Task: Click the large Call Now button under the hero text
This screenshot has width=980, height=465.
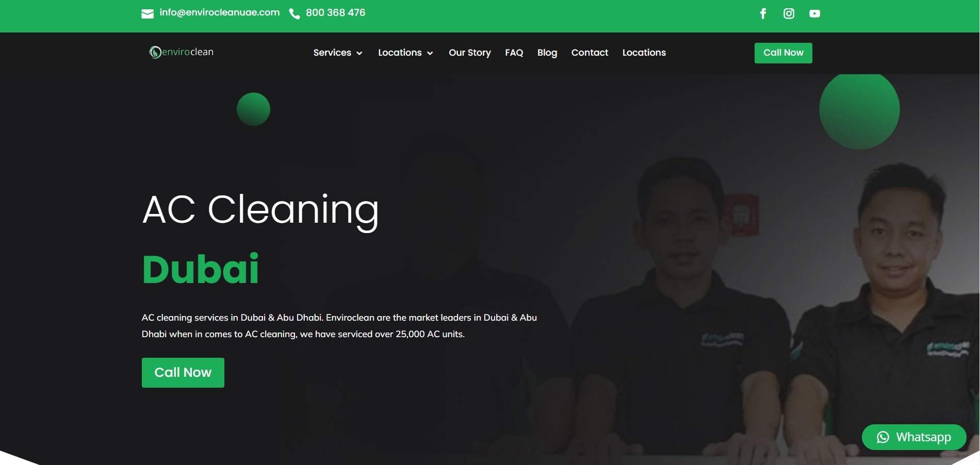Action: click(x=183, y=373)
